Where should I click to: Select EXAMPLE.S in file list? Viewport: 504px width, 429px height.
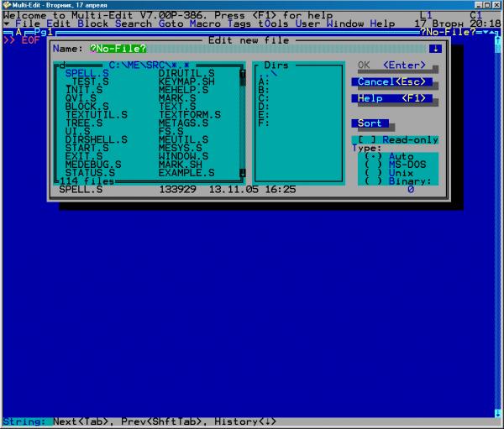pos(186,173)
